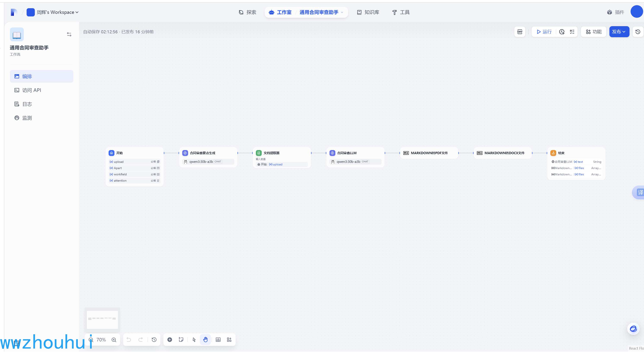Open the checklist icon next to Run

572,32
